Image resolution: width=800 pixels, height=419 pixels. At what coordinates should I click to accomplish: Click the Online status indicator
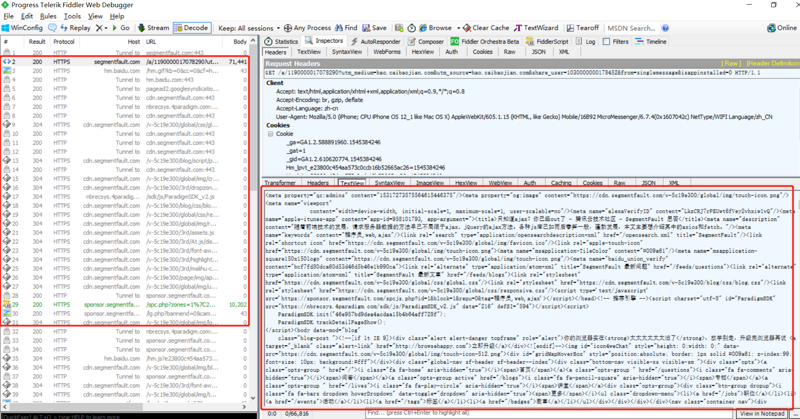(x=782, y=28)
